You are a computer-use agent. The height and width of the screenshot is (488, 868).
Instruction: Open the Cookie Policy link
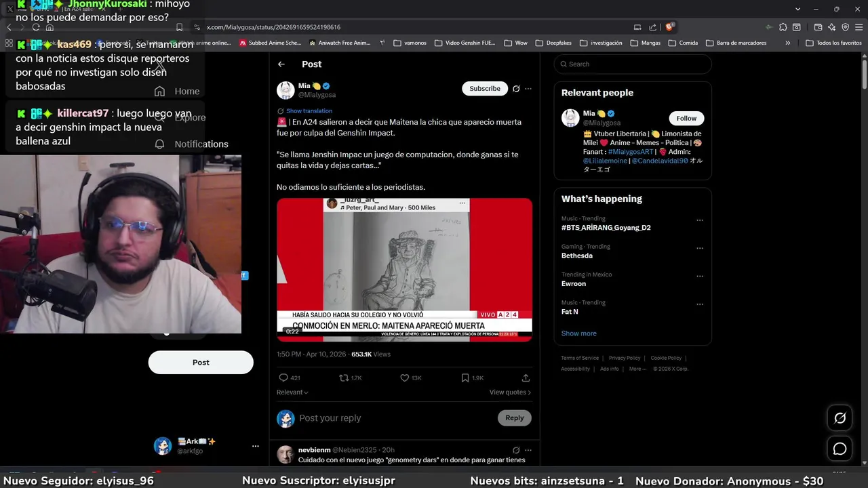[666, 358]
